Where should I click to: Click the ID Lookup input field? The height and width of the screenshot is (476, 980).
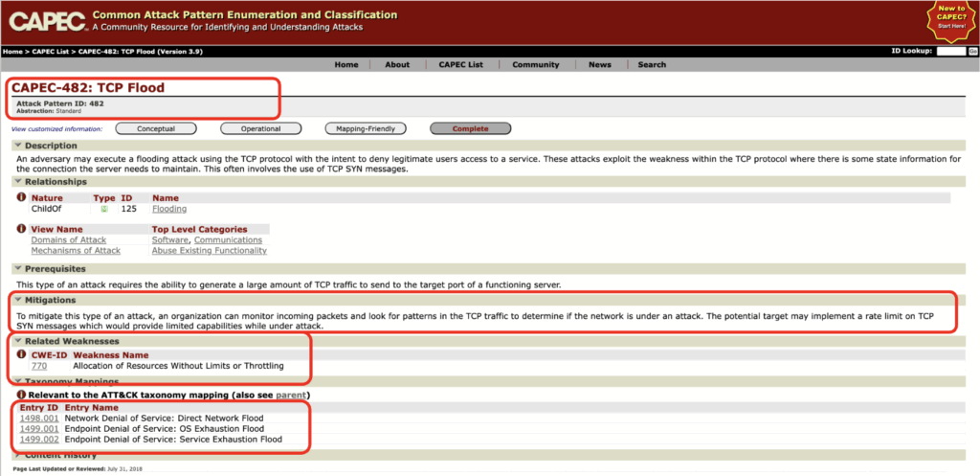pyautogui.click(x=950, y=51)
